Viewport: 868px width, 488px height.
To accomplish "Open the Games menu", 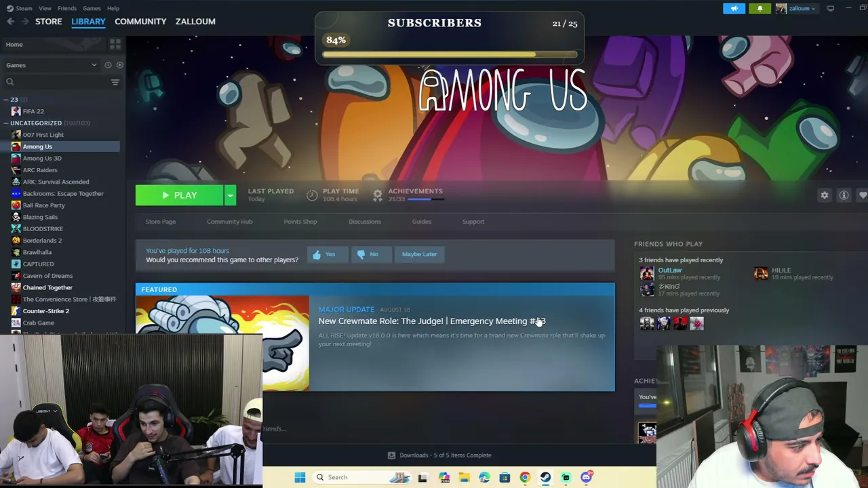I will (x=92, y=8).
